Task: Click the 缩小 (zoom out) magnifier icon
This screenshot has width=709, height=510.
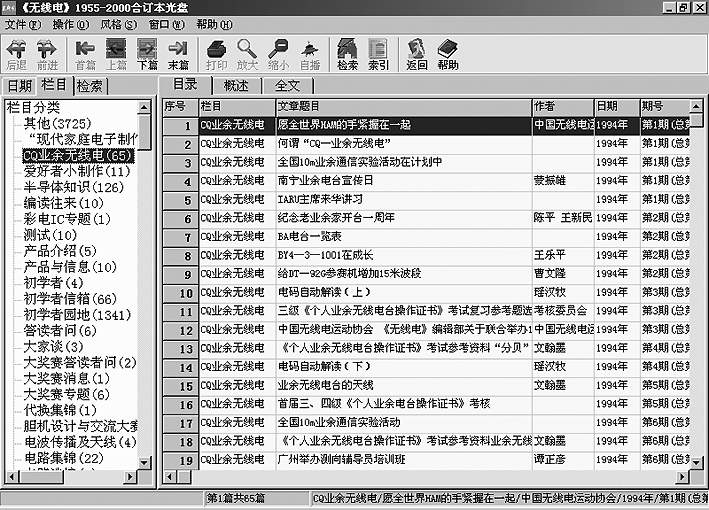Action: pos(279,54)
